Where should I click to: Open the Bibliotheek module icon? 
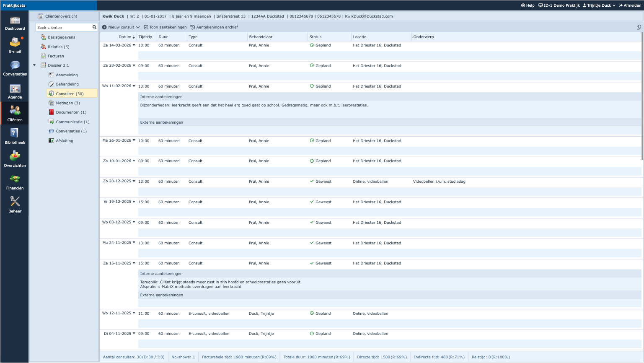[15, 133]
